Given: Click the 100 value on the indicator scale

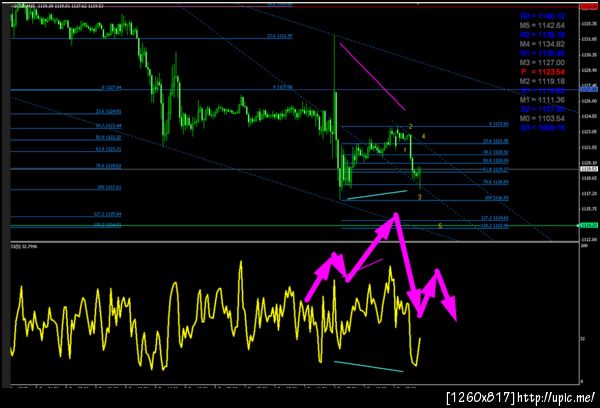Looking at the screenshot, I should [584, 246].
